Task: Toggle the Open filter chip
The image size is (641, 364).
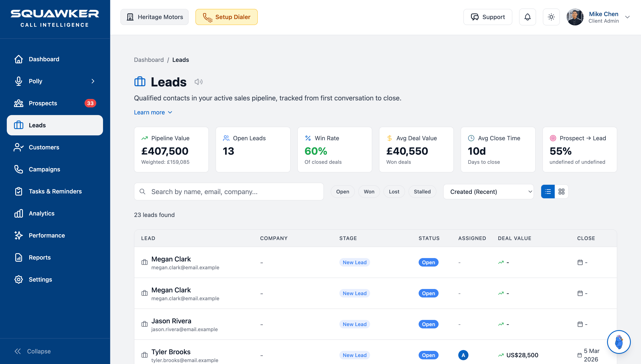Action: (343, 192)
